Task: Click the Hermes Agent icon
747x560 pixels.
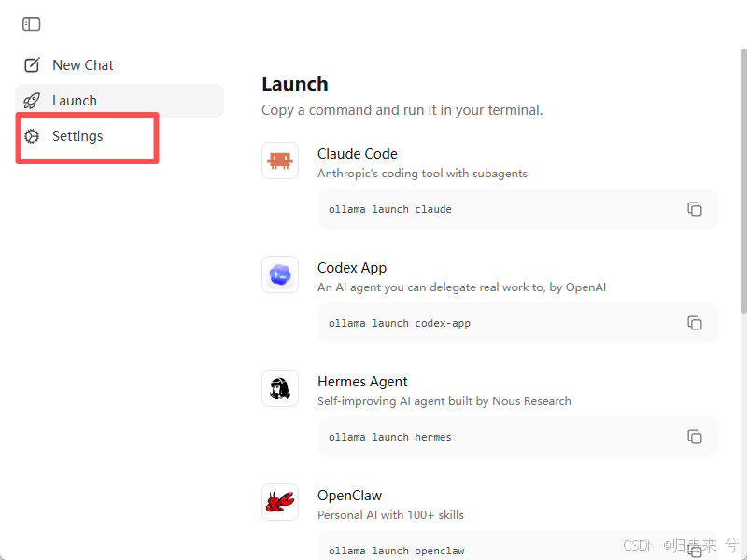Action: 280,388
